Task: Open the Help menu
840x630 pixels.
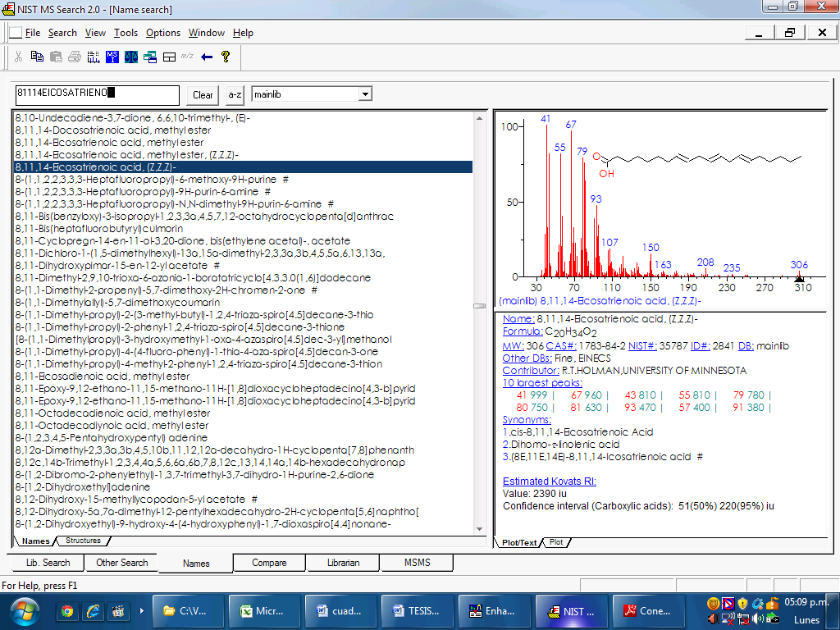Action: coord(243,33)
